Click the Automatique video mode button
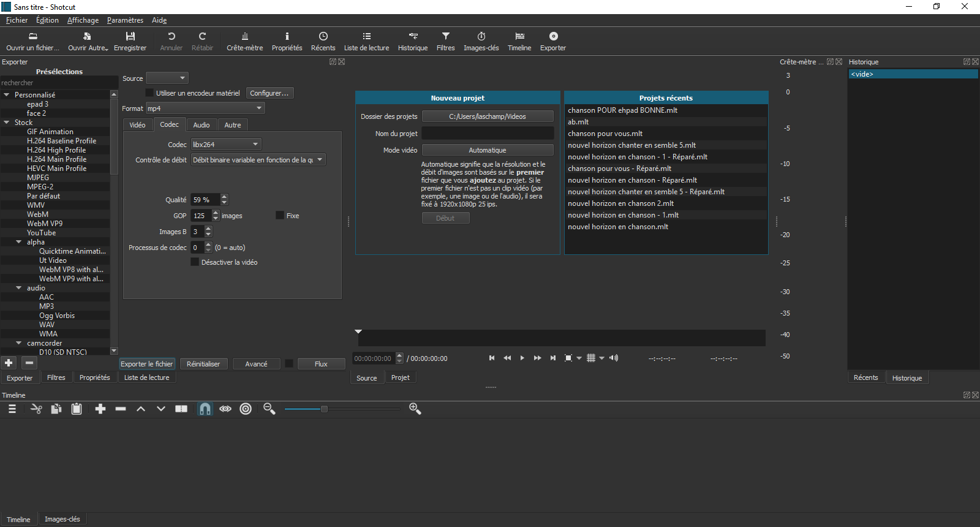The image size is (980, 527). pos(488,150)
